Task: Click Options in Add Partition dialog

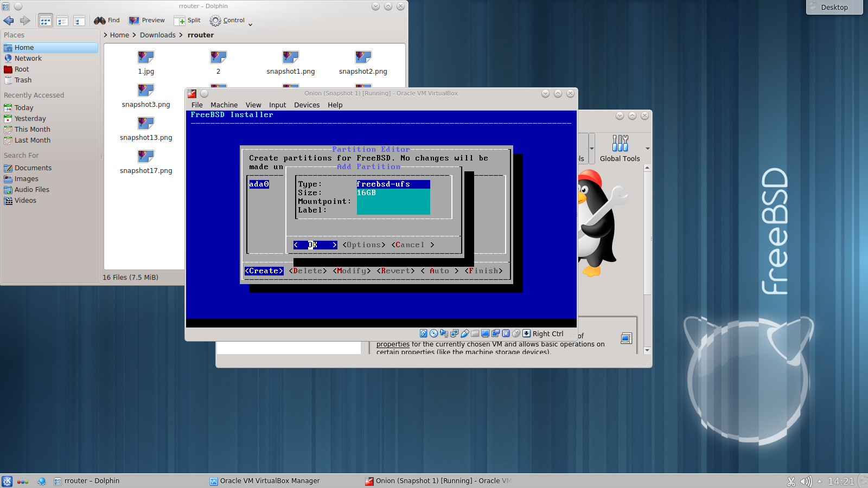Action: (364, 245)
